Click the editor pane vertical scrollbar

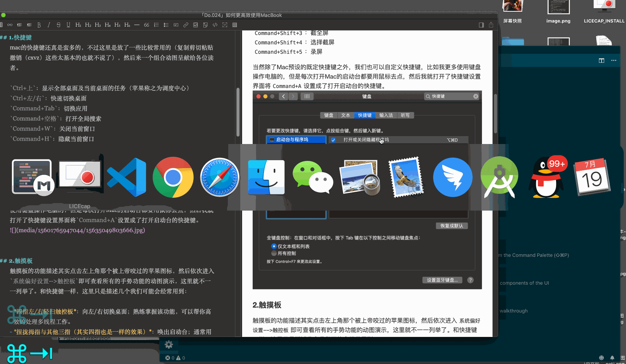(238, 112)
